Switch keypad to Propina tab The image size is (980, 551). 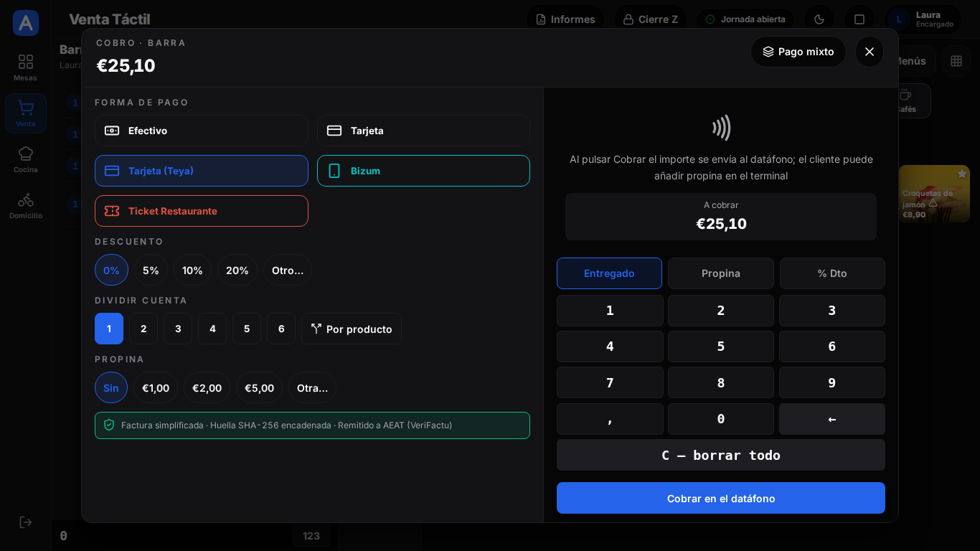pos(721,273)
